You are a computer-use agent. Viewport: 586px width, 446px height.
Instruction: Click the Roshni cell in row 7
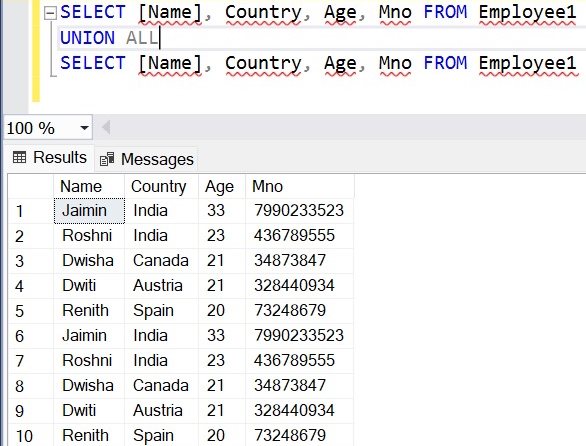pyautogui.click(x=89, y=361)
